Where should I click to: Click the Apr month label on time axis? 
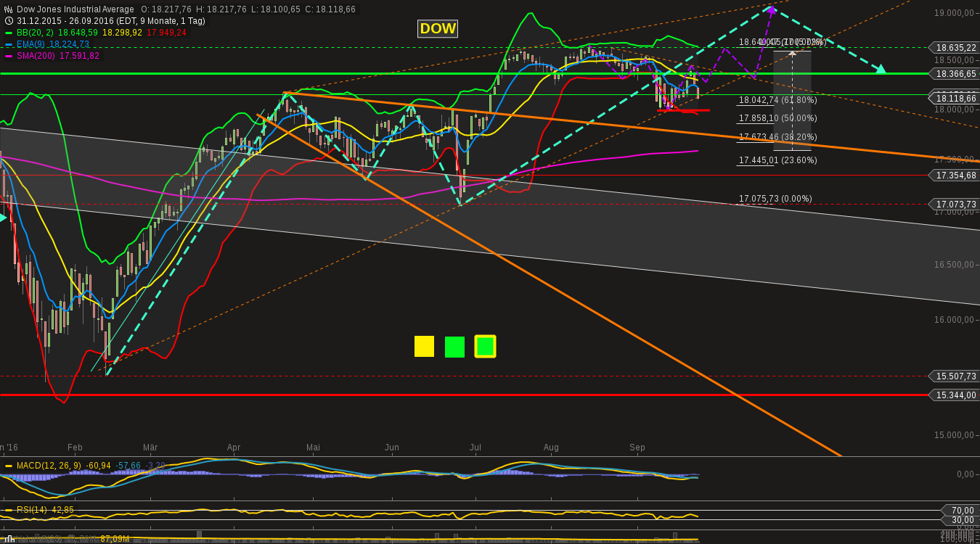point(234,448)
